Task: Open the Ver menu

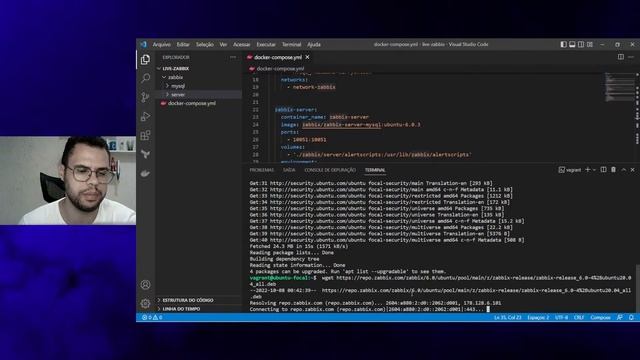Action: (223, 44)
